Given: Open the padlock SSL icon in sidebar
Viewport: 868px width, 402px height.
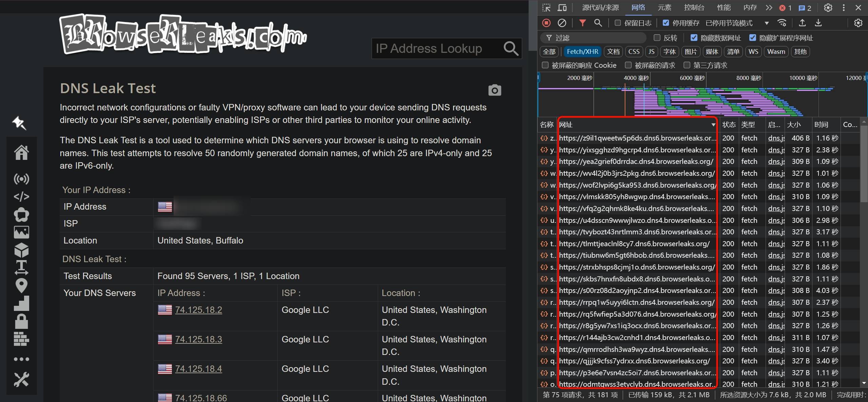Looking at the screenshot, I should (21, 321).
